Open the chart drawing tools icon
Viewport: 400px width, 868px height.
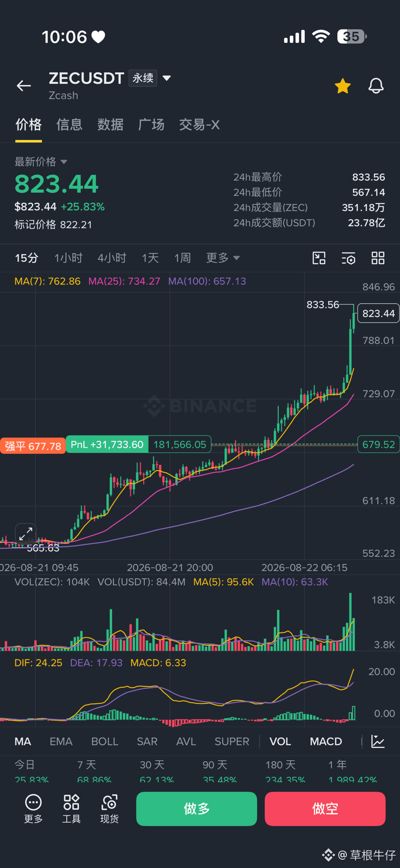click(x=319, y=258)
